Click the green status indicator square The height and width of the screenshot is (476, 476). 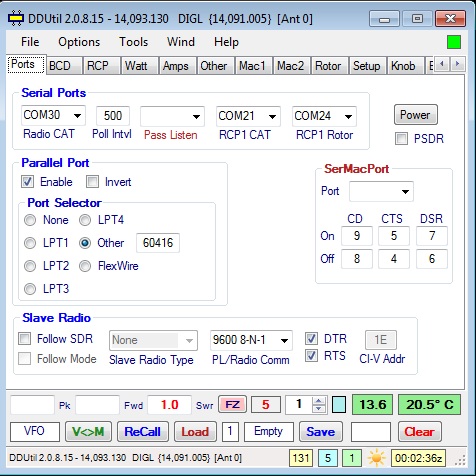(454, 42)
